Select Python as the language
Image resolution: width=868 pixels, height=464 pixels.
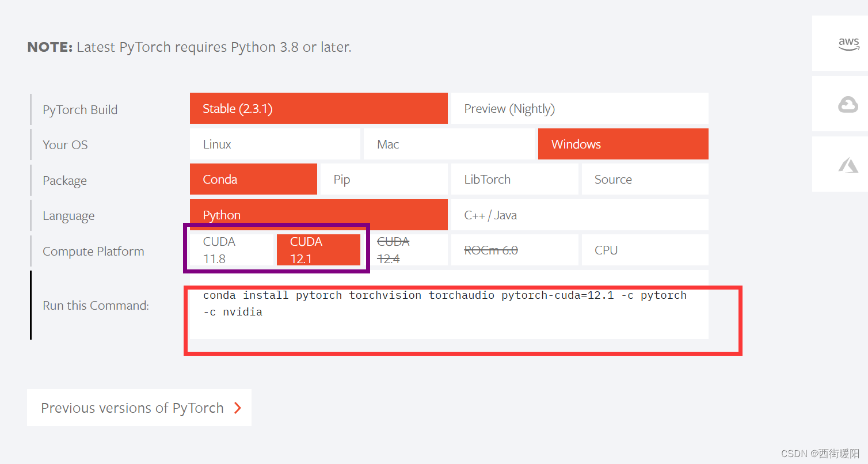[319, 215]
